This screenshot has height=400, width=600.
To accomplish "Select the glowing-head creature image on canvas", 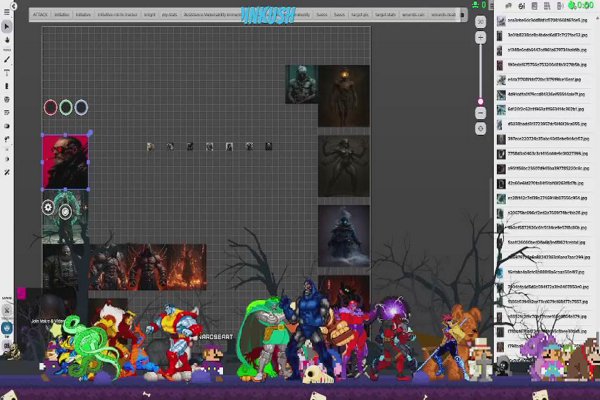I will click(x=344, y=96).
